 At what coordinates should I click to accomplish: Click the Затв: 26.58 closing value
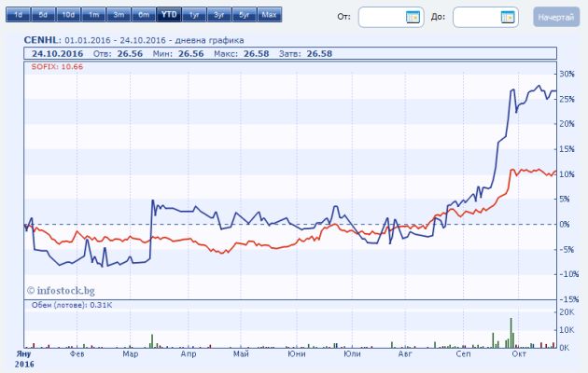305,54
